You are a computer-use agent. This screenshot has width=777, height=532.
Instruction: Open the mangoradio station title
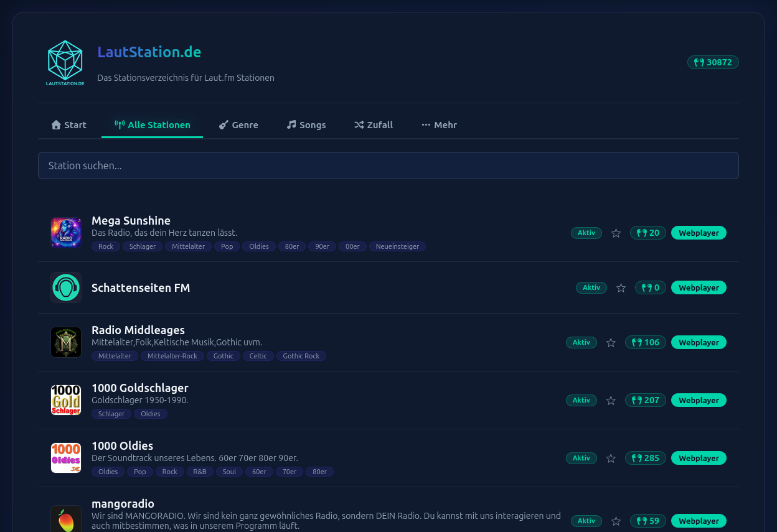pos(123,503)
